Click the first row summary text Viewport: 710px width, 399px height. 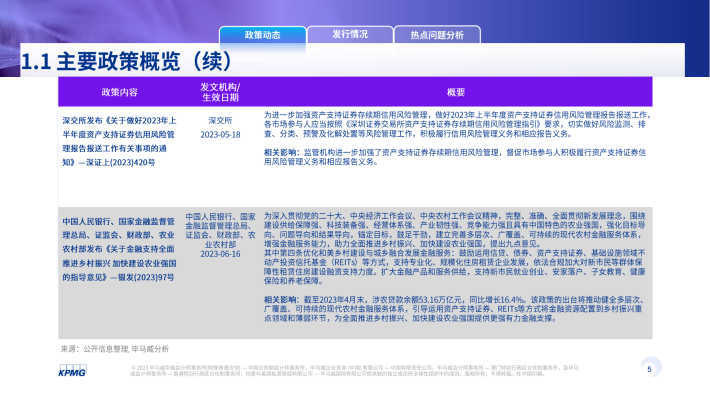pyautogui.click(x=457, y=125)
